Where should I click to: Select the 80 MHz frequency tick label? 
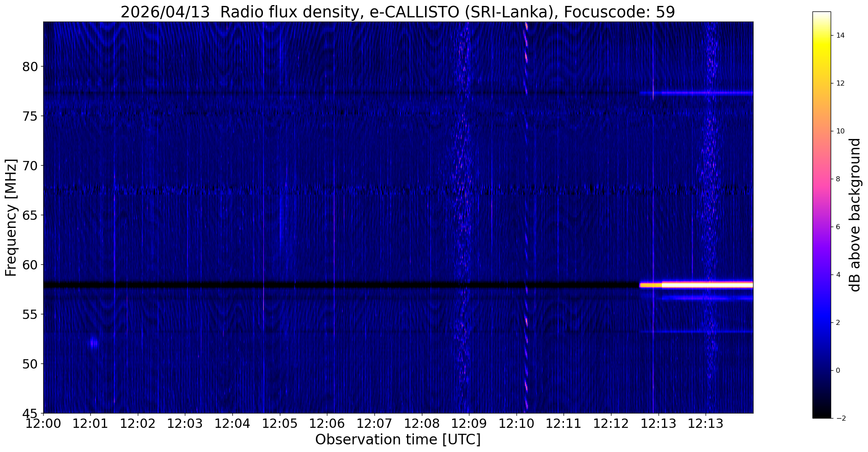pos(30,67)
